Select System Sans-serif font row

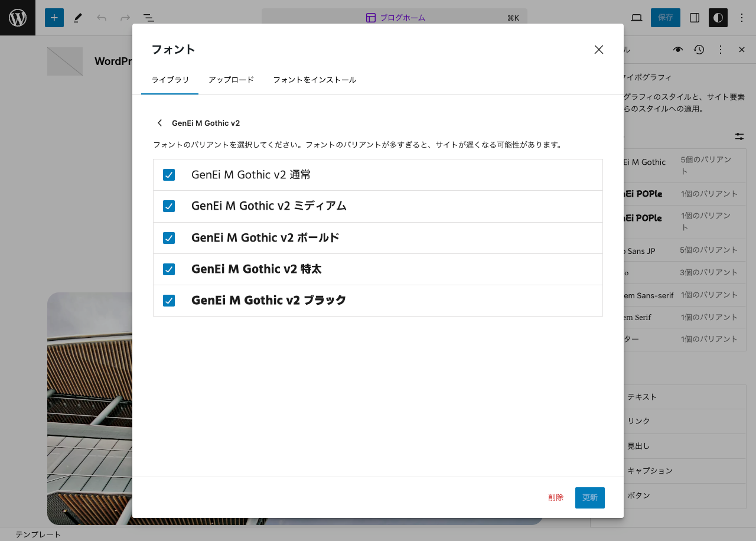[685, 295]
